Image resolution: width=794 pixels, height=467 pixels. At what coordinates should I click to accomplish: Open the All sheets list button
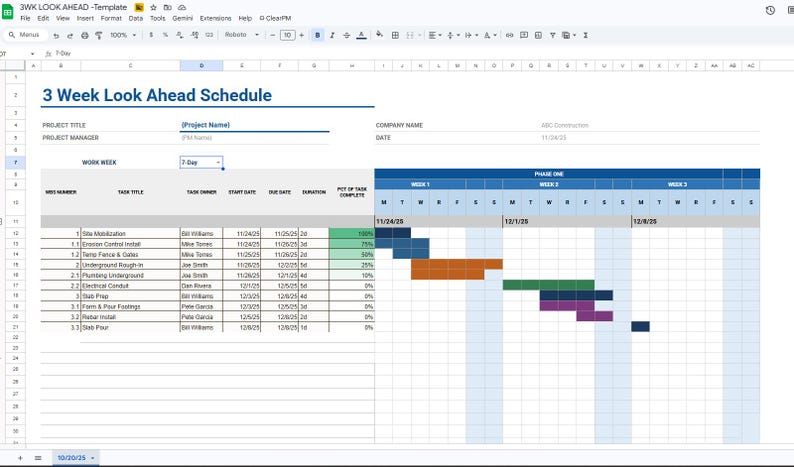pos(38,458)
